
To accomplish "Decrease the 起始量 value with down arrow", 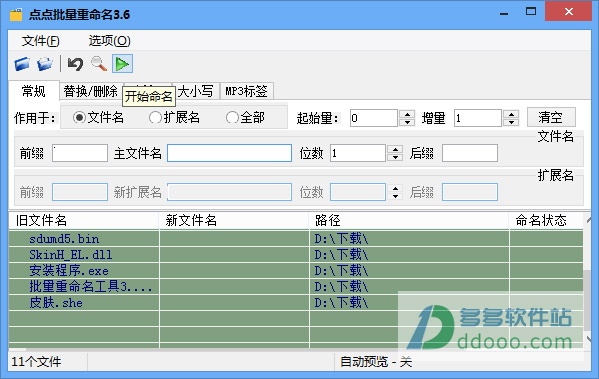I will 407,122.
